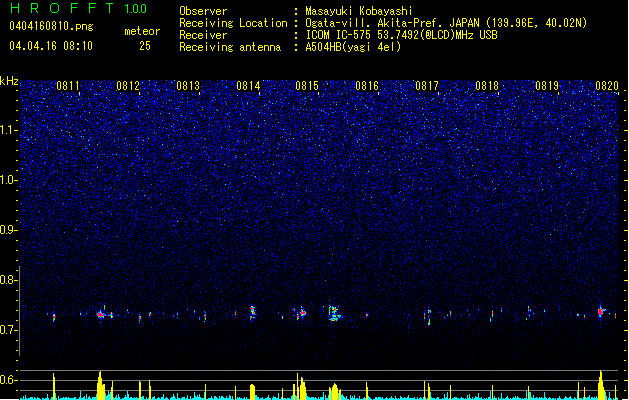Select the name Masayuki Kobayashi
The image size is (629, 400).
(x=359, y=11)
